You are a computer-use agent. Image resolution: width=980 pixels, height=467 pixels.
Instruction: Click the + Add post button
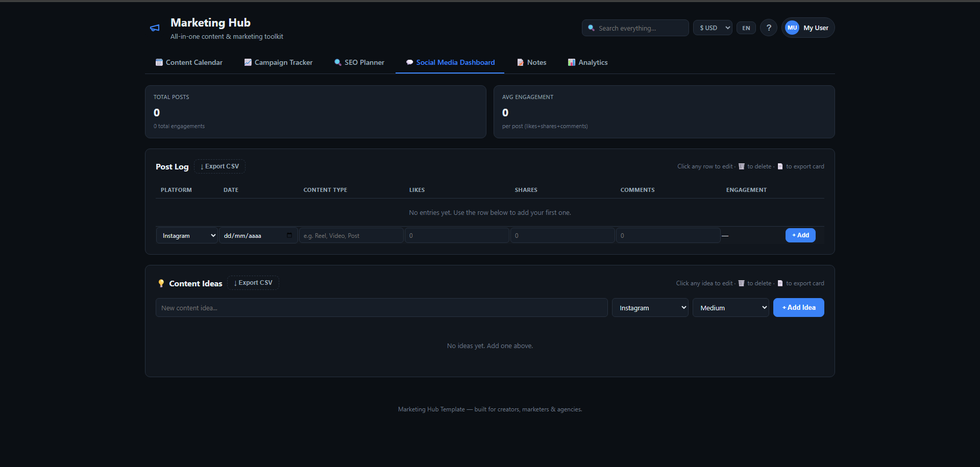(800, 235)
